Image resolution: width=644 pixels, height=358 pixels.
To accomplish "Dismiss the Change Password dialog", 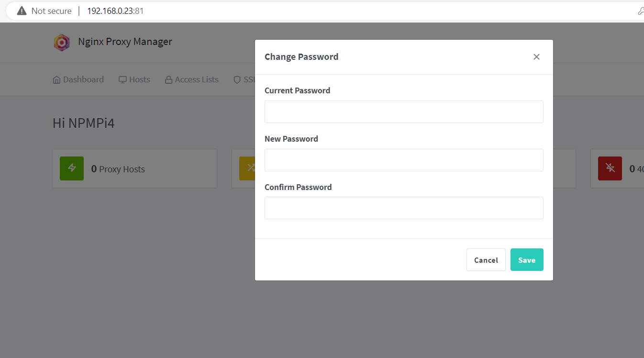I will pos(536,56).
